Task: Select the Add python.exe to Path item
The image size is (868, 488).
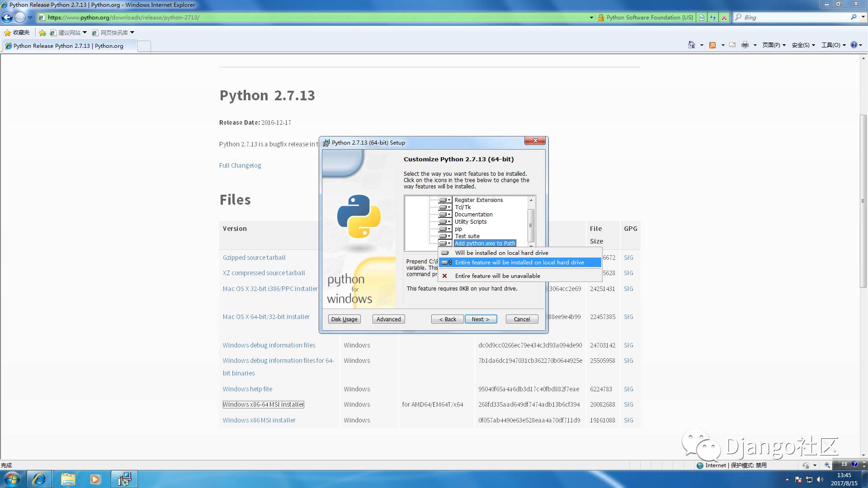Action: (485, 244)
